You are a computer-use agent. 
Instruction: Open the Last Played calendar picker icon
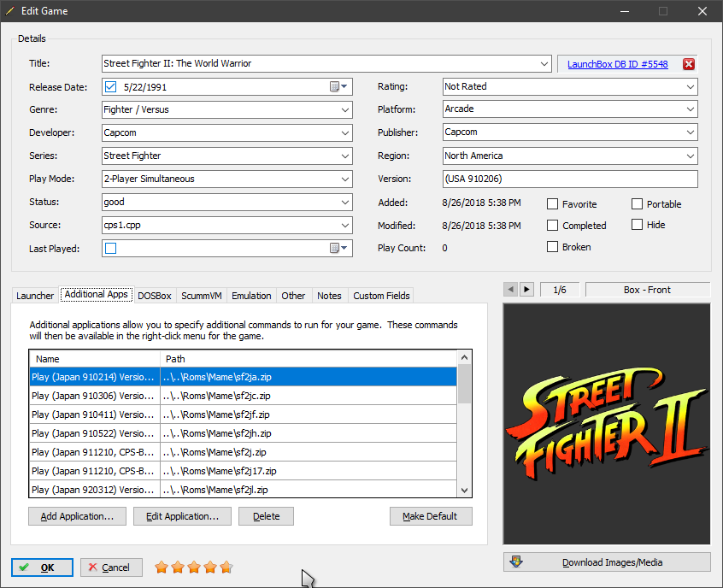point(338,248)
